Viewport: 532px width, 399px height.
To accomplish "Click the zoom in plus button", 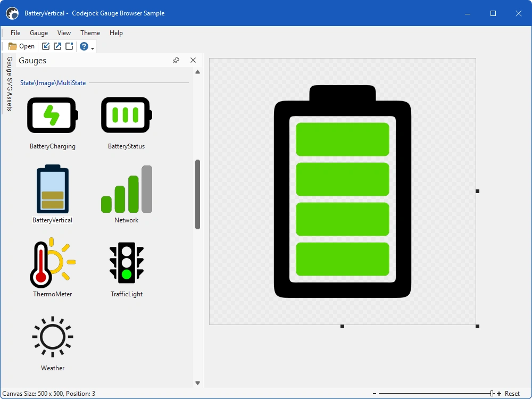I will (499, 394).
